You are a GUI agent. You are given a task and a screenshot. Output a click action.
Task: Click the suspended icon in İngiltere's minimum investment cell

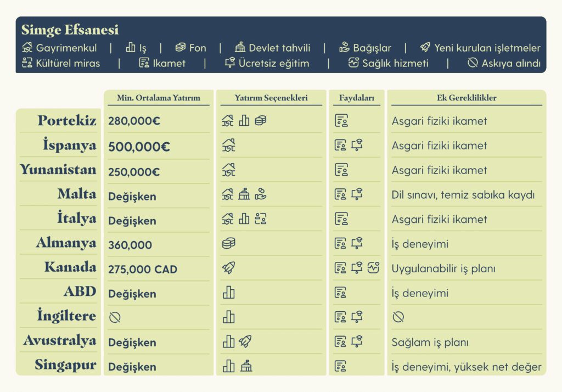(114, 317)
